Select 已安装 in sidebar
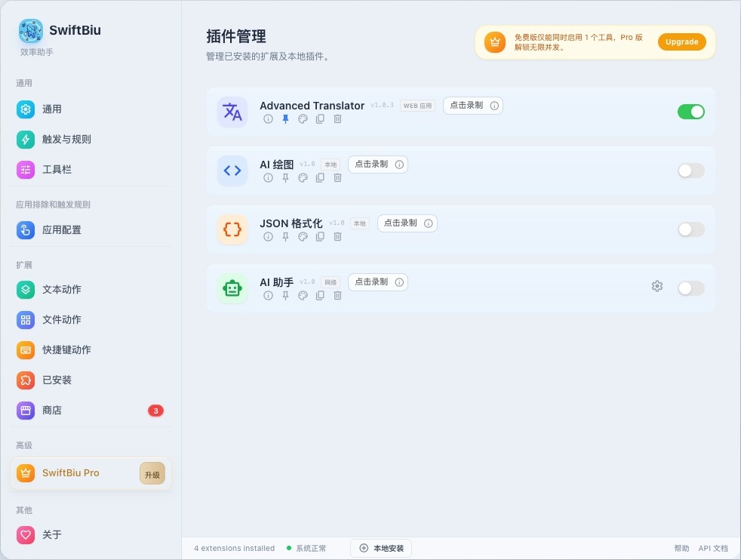 click(x=91, y=380)
